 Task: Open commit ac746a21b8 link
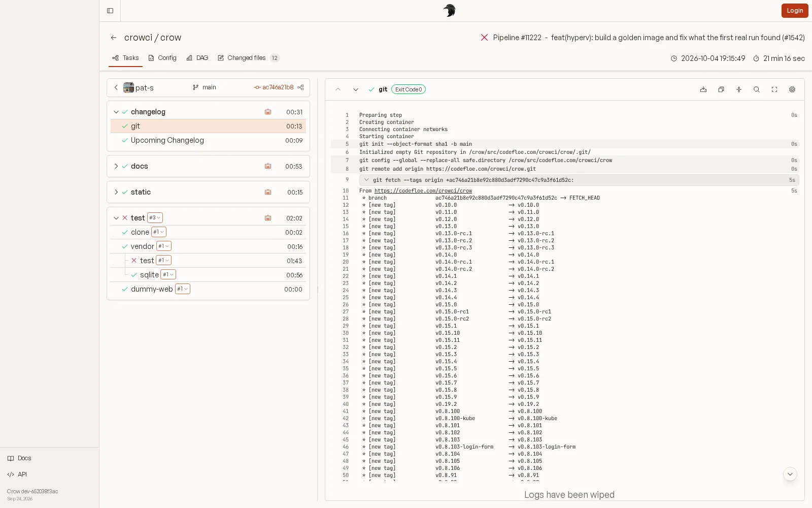coord(274,87)
